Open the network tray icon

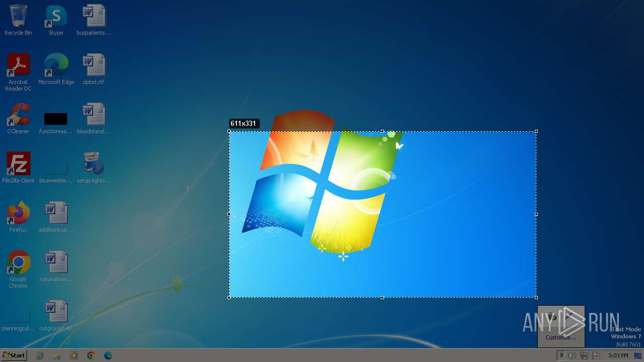[584, 355]
